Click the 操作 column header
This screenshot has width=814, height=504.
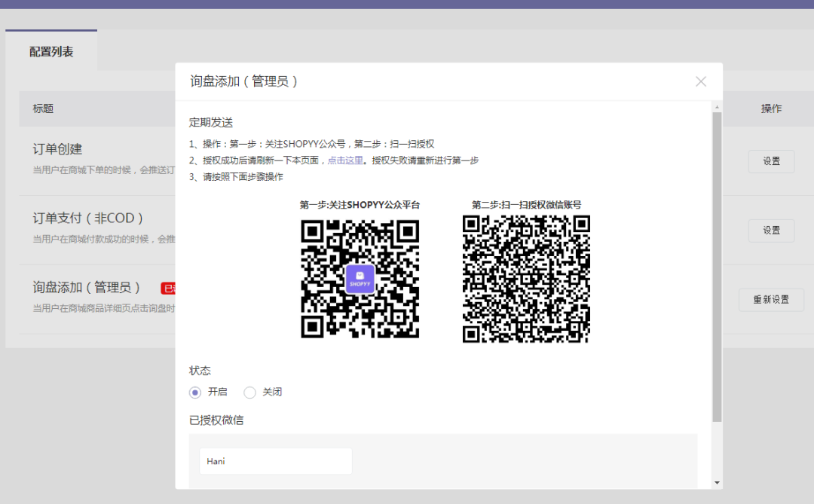[771, 108]
